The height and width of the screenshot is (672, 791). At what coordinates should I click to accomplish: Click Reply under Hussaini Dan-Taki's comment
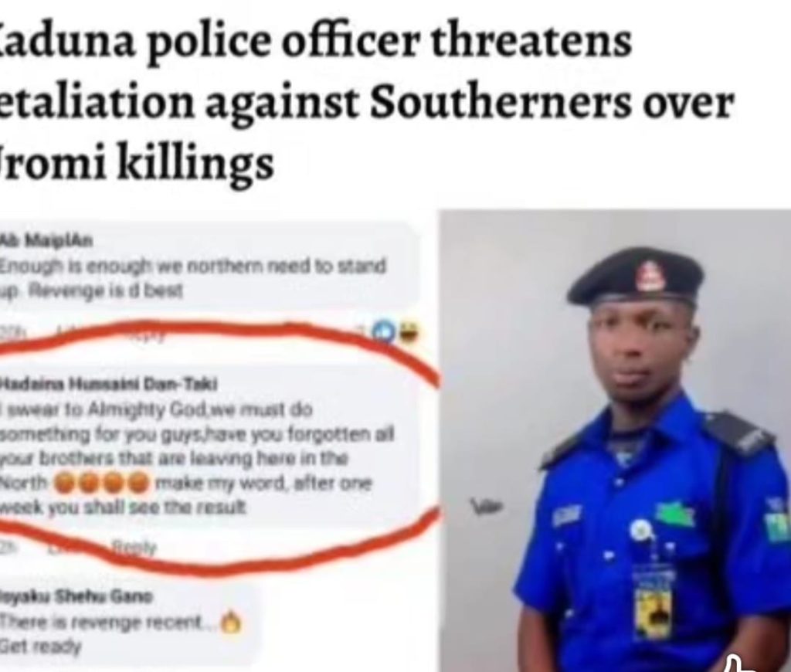(134, 546)
